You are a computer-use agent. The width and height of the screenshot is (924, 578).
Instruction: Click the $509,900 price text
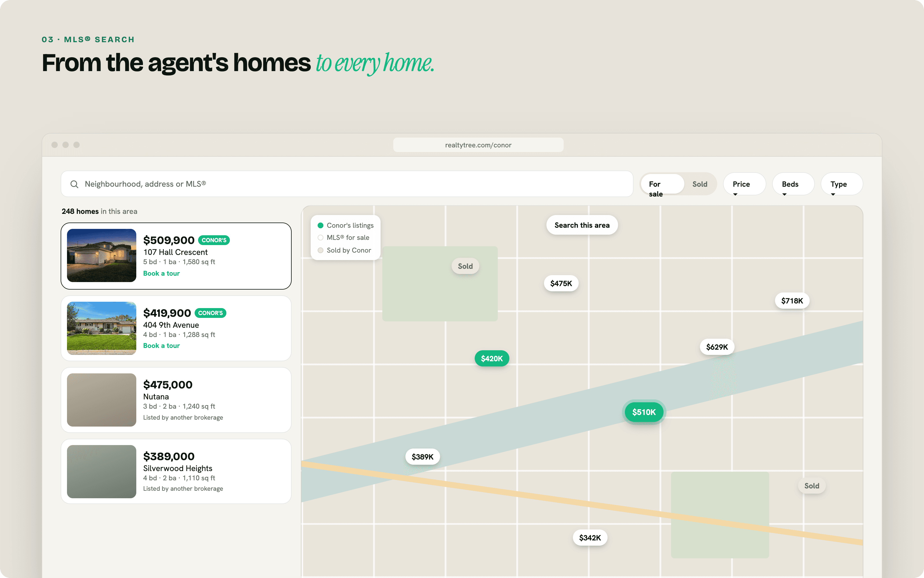click(169, 240)
